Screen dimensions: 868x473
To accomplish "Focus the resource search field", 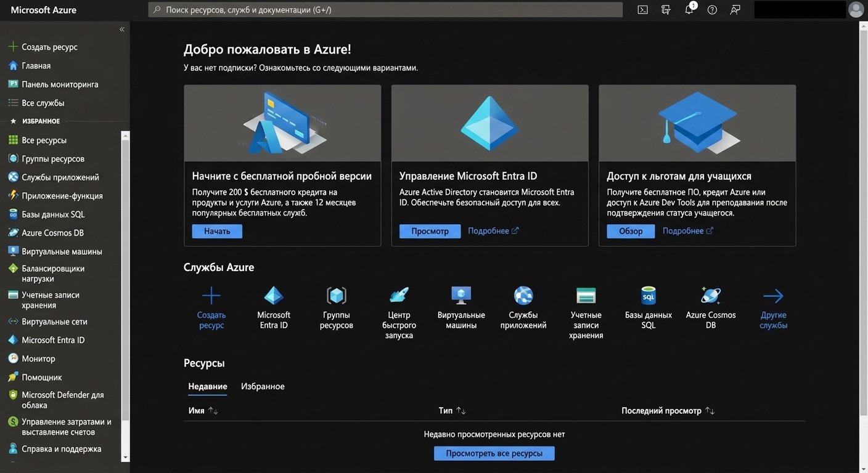I will point(385,9).
